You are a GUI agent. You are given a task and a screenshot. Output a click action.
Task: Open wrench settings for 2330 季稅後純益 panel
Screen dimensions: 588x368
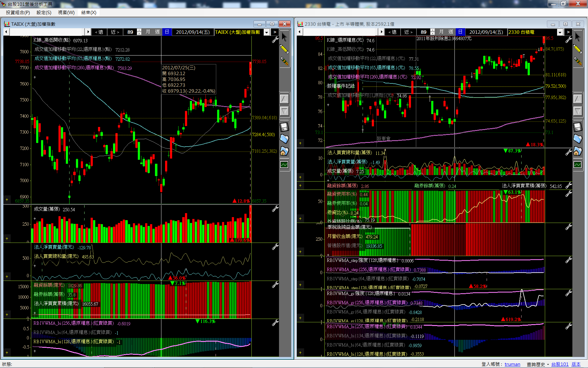[x=568, y=227]
